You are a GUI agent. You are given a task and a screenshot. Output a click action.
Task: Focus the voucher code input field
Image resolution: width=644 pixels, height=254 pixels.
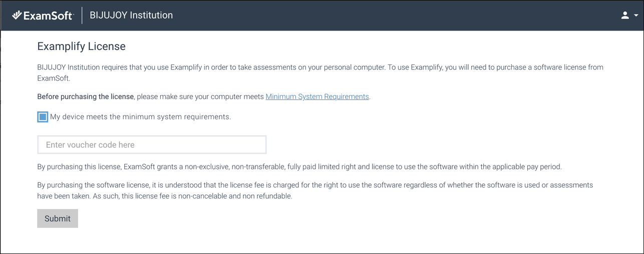click(152, 144)
